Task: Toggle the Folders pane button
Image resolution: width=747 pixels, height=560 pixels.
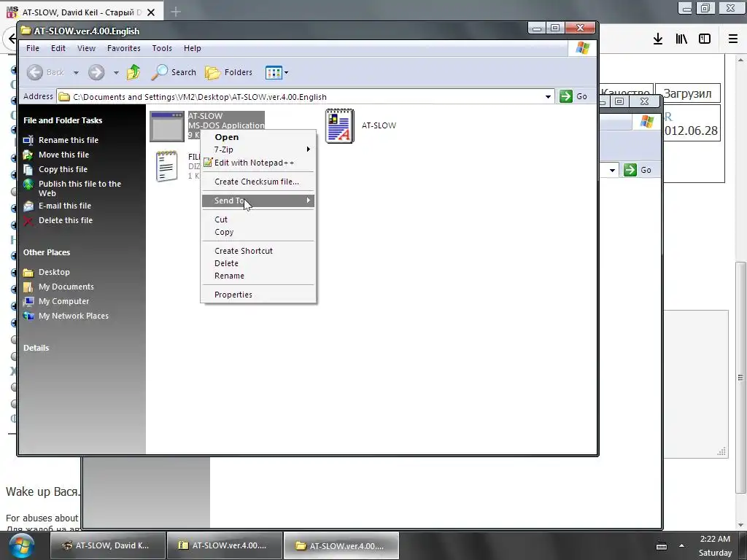Action: 228,72
